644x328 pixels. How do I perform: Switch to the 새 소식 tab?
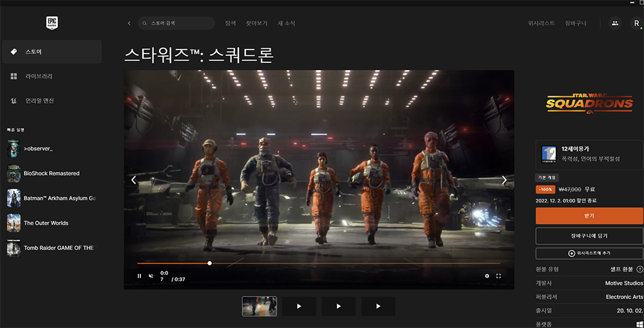click(287, 23)
